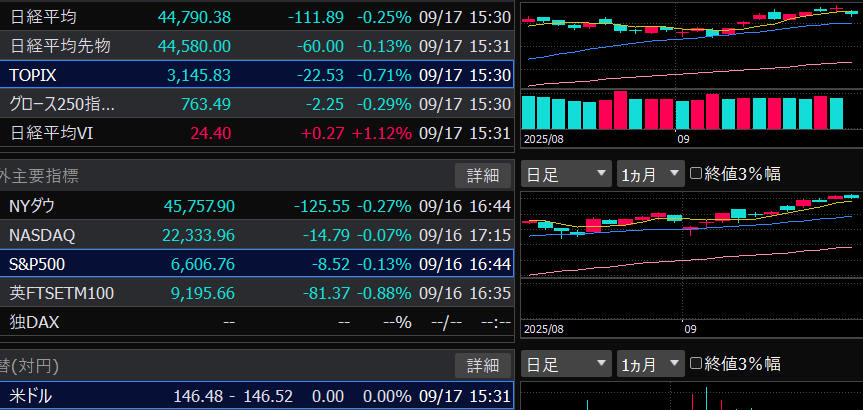The image size is (863, 410).
Task: Toggle 終値3%幅 checkbox beside 為替(対円) header
Action: pos(697,363)
